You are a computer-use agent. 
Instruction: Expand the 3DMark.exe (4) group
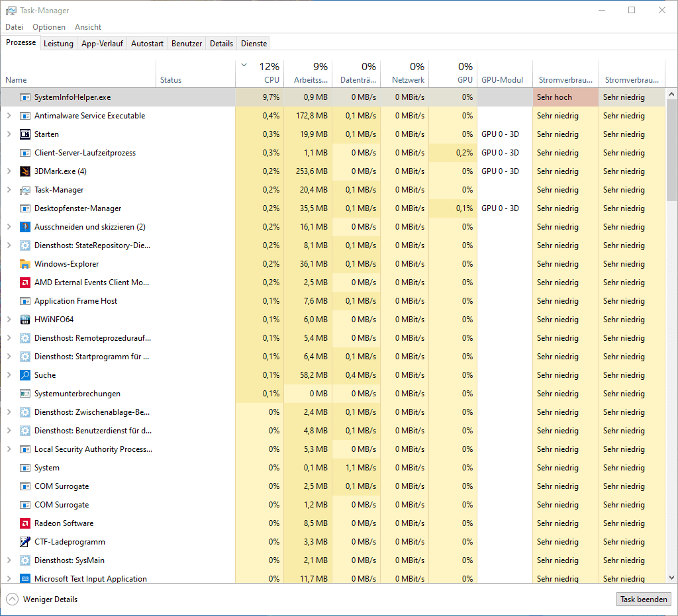pyautogui.click(x=9, y=171)
